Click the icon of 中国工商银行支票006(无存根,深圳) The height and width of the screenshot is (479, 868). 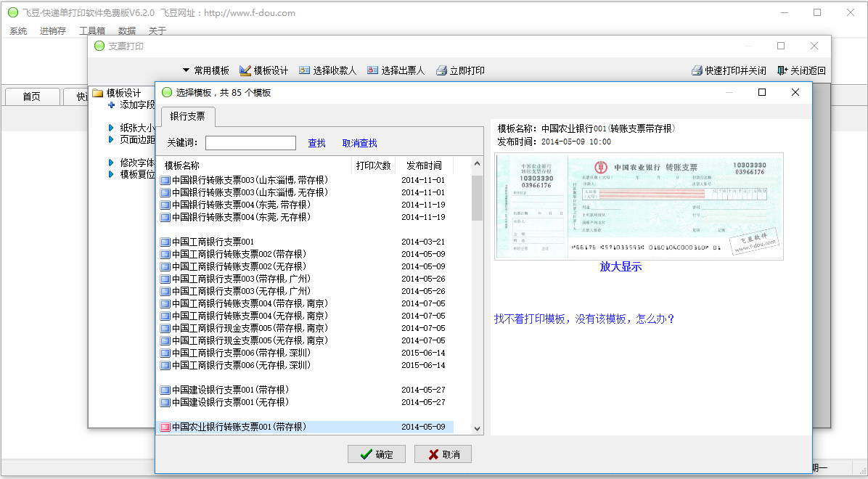coord(165,366)
